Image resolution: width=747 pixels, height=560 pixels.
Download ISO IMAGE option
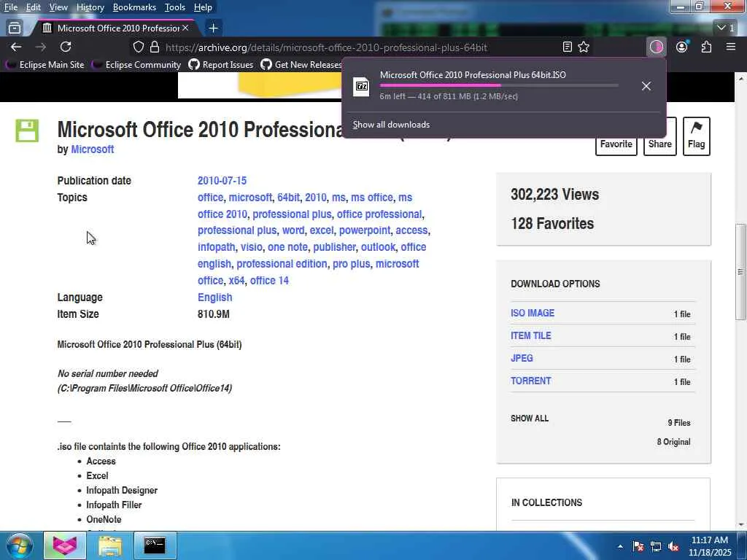click(533, 313)
